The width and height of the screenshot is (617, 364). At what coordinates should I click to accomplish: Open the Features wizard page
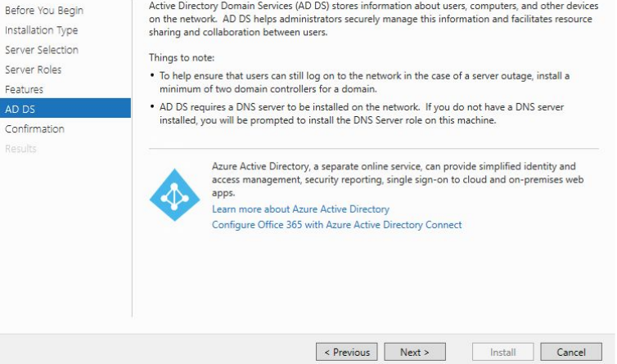25,89
